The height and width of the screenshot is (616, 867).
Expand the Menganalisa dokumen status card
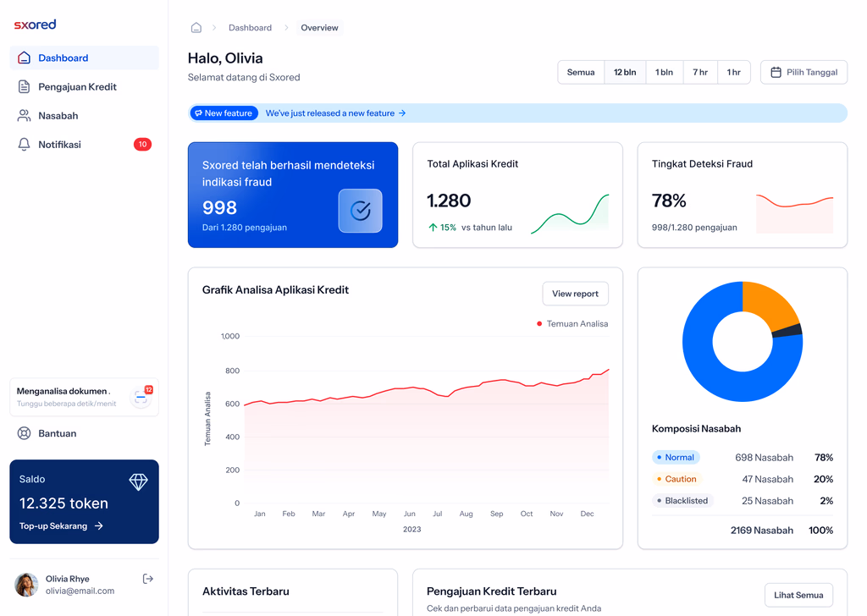[x=84, y=397]
